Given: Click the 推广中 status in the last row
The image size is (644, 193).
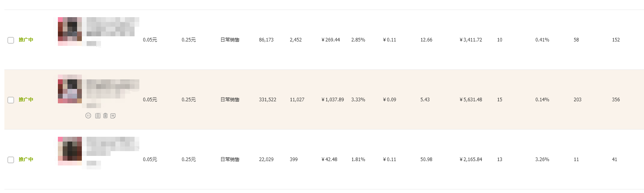Looking at the screenshot, I should 26,160.
